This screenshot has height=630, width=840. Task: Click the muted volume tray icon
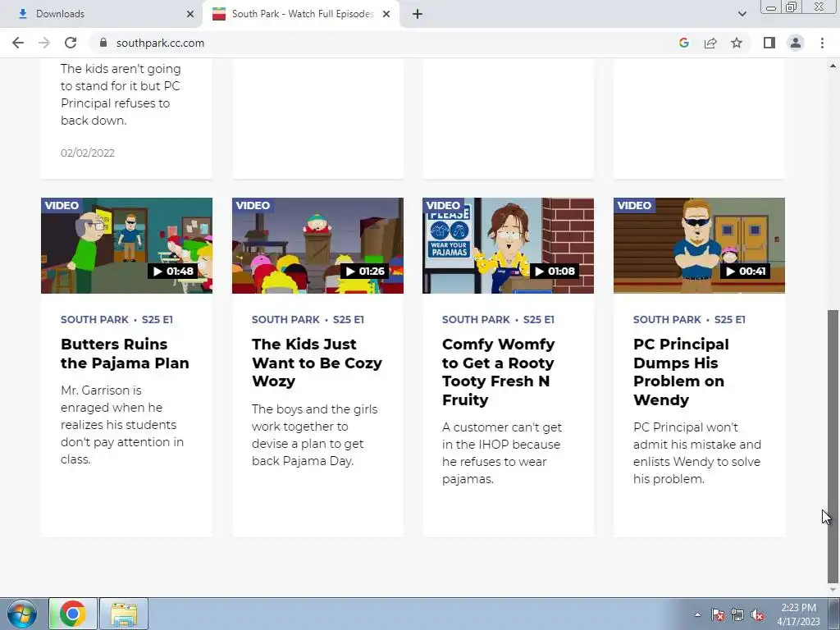pyautogui.click(x=757, y=614)
